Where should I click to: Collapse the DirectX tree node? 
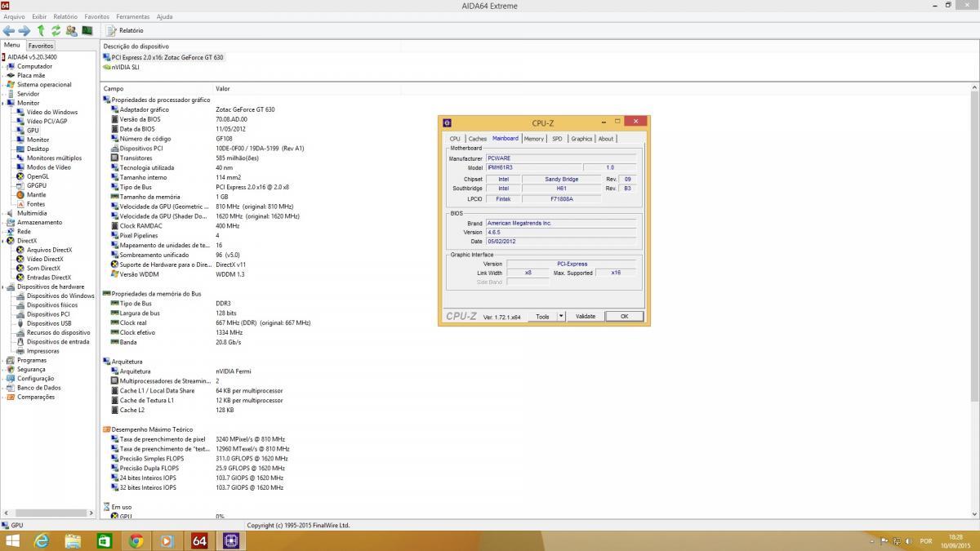pos(3,241)
